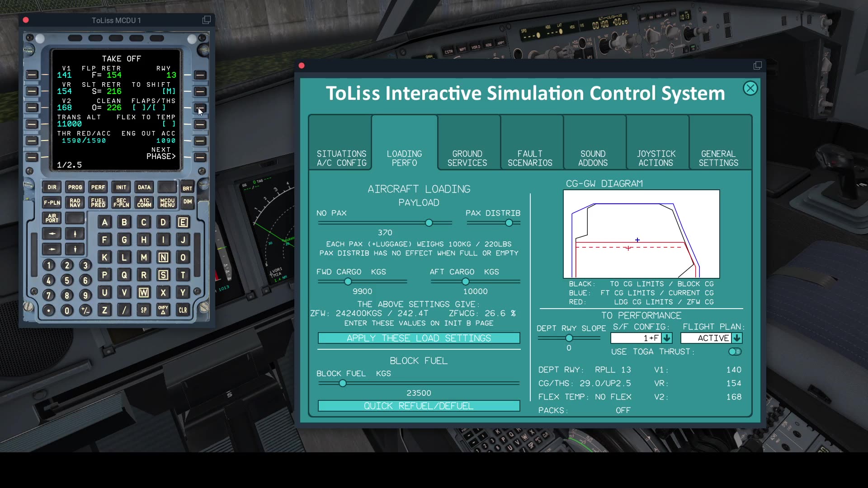The width and height of the screenshot is (868, 488).
Task: Select the FUEL PRED key
Action: pos(98,202)
